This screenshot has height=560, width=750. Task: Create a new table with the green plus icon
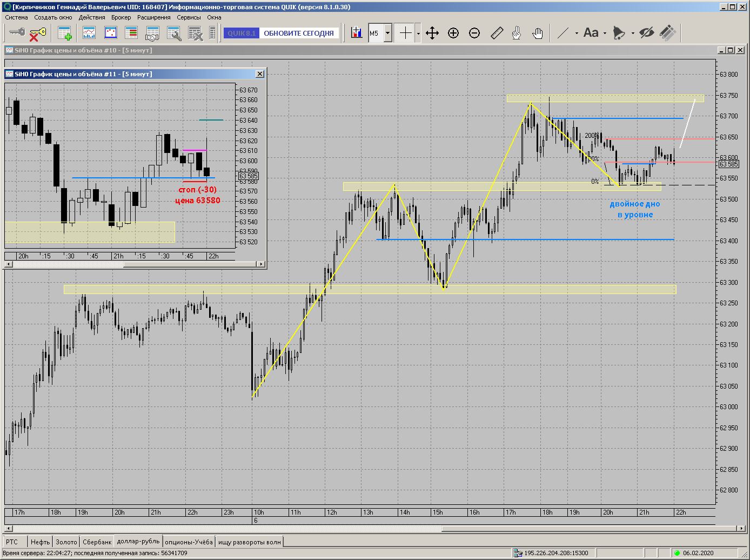pos(65,33)
